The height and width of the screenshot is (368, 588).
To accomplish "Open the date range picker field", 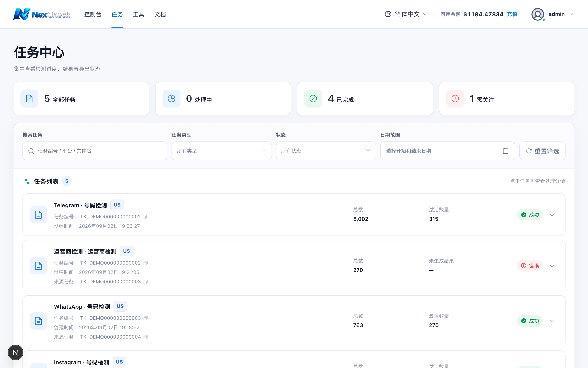I will click(448, 151).
